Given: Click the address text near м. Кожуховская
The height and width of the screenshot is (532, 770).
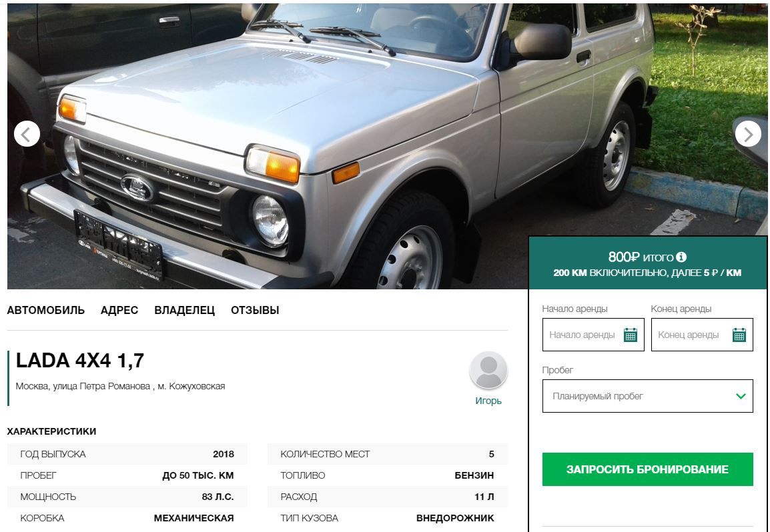Looking at the screenshot, I should 120,386.
